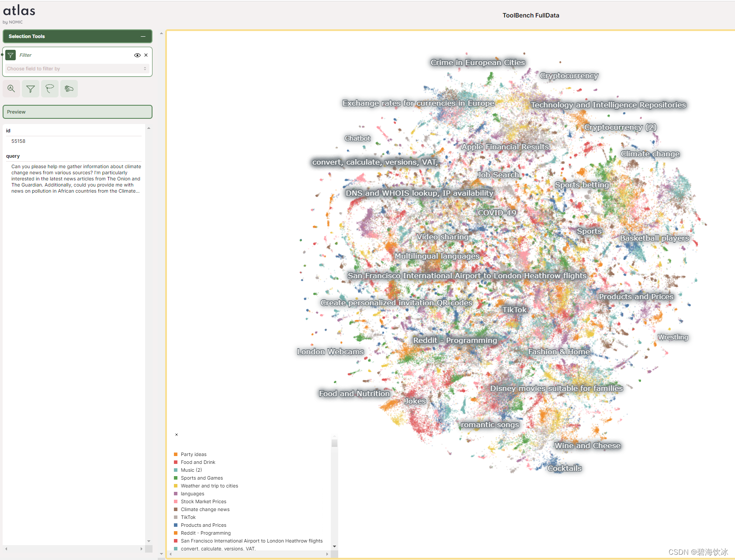Click 'Exchange rates for currencies in Europe' label
This screenshot has height=560, width=735.
click(419, 103)
